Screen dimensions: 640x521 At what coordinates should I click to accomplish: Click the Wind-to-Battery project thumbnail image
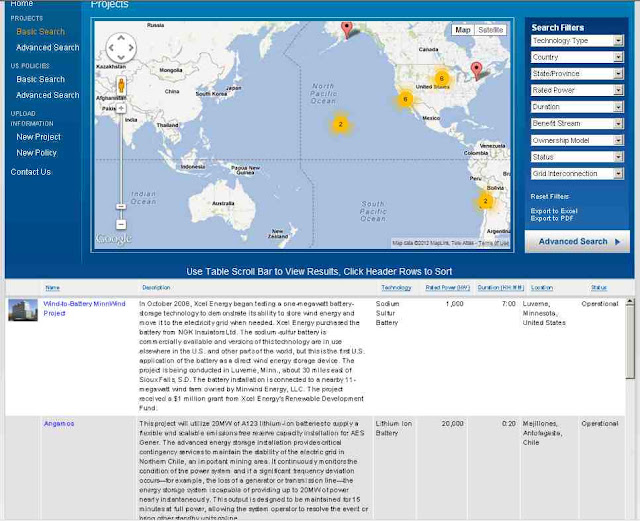pyautogui.click(x=23, y=310)
